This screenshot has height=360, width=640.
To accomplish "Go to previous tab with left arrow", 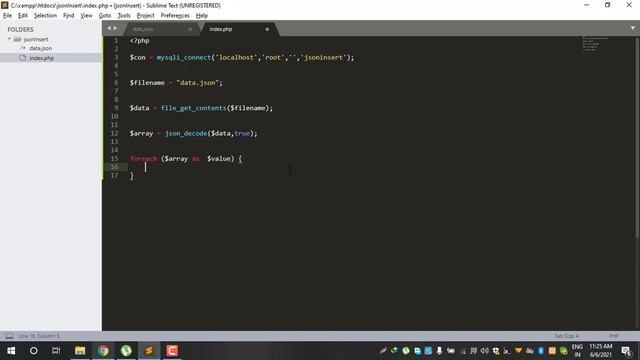I will pyautogui.click(x=109, y=28).
